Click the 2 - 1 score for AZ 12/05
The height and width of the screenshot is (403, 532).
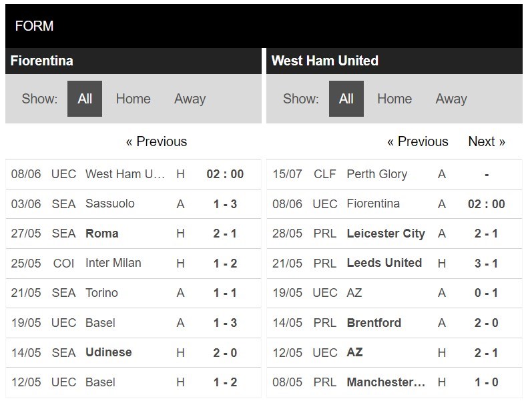click(486, 353)
